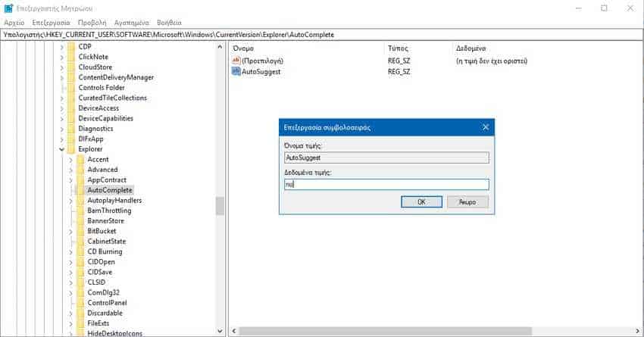Click the Registry Editor app icon in title bar
The image size is (644, 337).
(8, 8)
